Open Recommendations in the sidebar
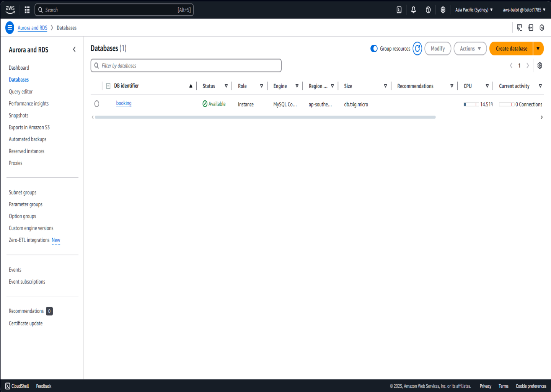 tap(26, 311)
